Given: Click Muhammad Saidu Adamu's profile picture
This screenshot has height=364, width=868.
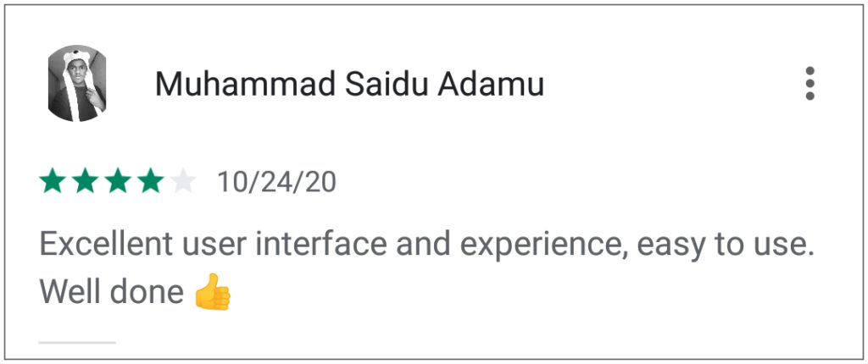Looking at the screenshot, I should (77, 84).
